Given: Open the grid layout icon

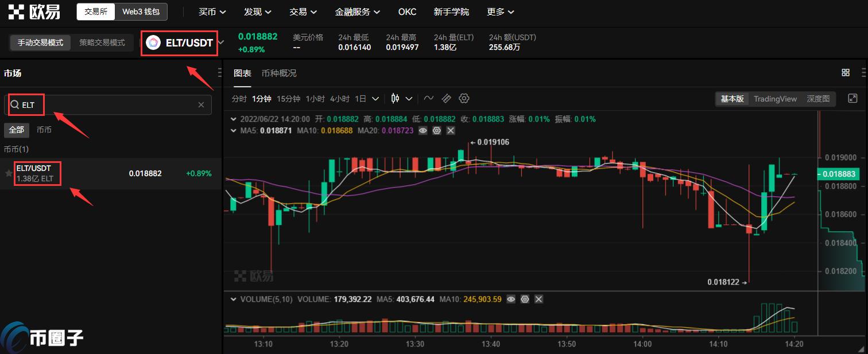Looking at the screenshot, I should click(846, 72).
